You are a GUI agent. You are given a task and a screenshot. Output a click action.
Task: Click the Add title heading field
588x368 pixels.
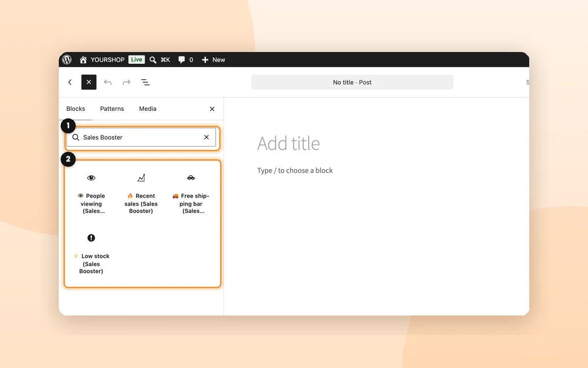click(289, 143)
